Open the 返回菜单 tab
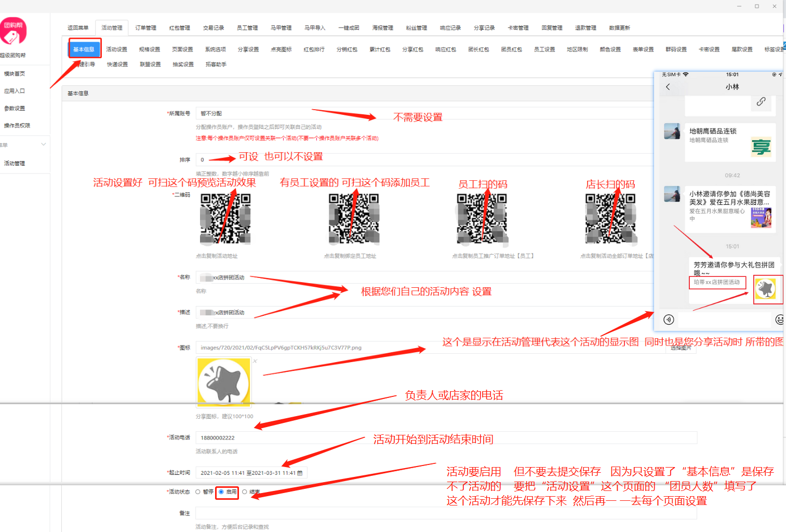The width and height of the screenshot is (786, 532). point(78,28)
